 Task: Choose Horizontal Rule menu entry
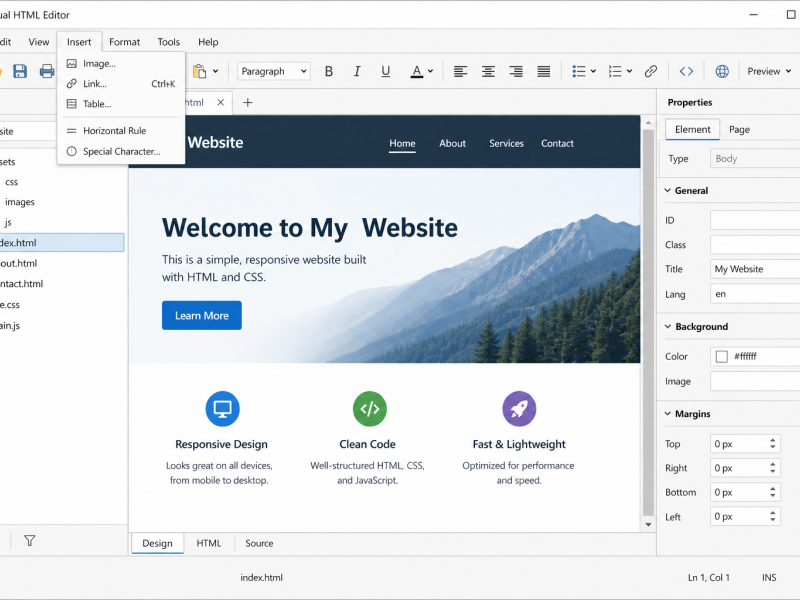click(121, 131)
